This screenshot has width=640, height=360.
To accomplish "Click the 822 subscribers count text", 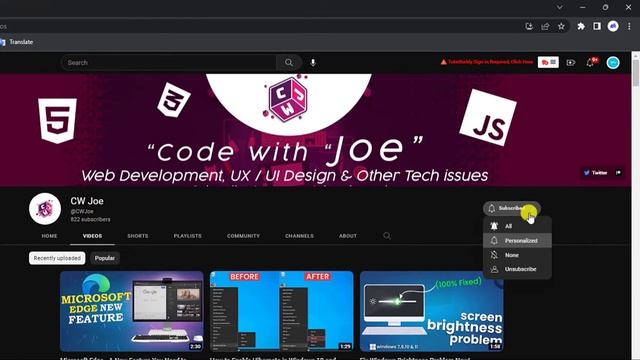I will click(90, 219).
